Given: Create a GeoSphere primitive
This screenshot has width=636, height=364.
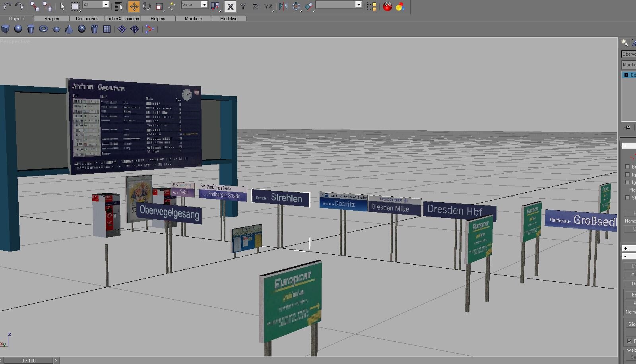Looking at the screenshot, I should [x=81, y=29].
